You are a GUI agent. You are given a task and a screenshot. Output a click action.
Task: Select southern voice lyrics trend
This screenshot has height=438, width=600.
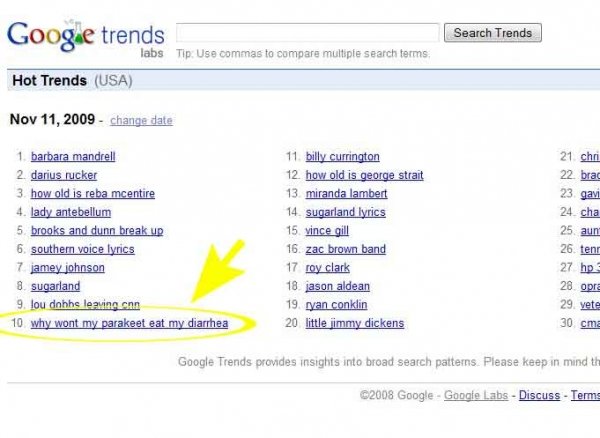click(x=83, y=249)
